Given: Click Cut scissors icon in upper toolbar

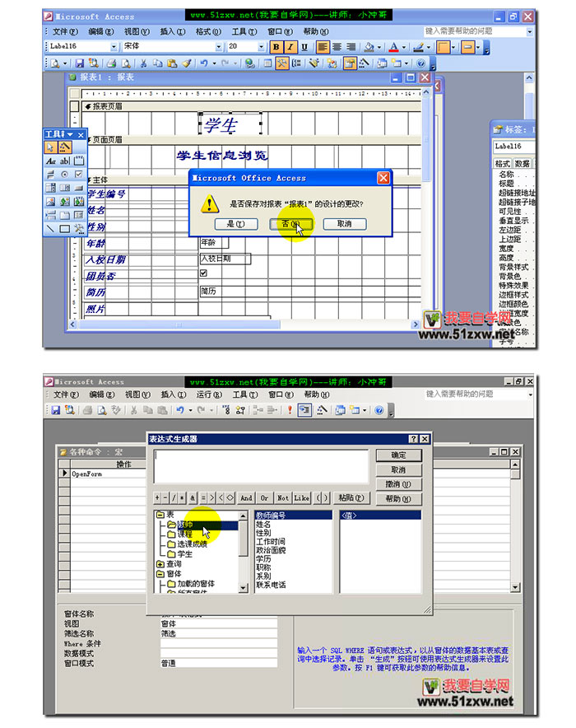Looking at the screenshot, I should [x=143, y=63].
